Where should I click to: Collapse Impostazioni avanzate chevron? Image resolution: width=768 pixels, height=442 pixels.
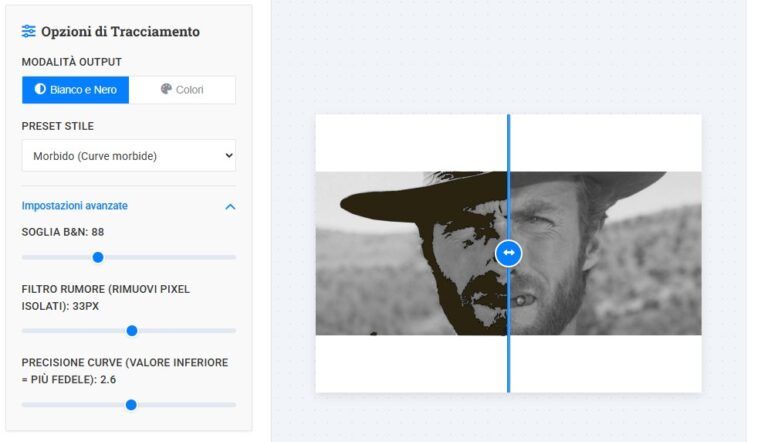click(x=230, y=207)
